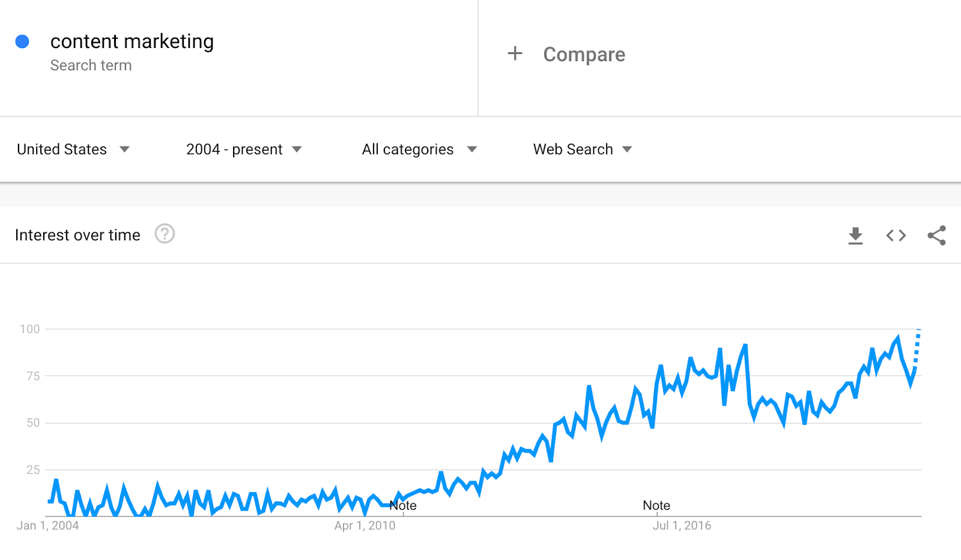
Task: Click the embed code icon
Action: tap(896, 235)
